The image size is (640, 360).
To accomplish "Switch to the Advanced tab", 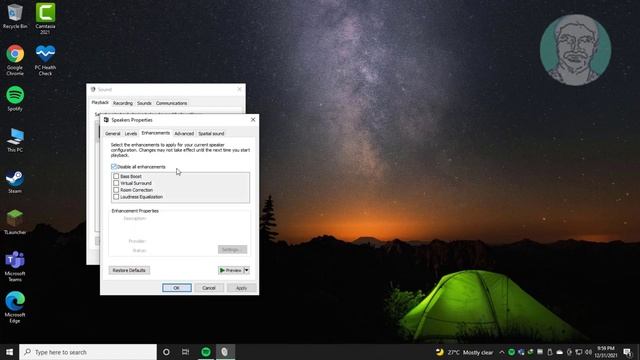I will [184, 133].
